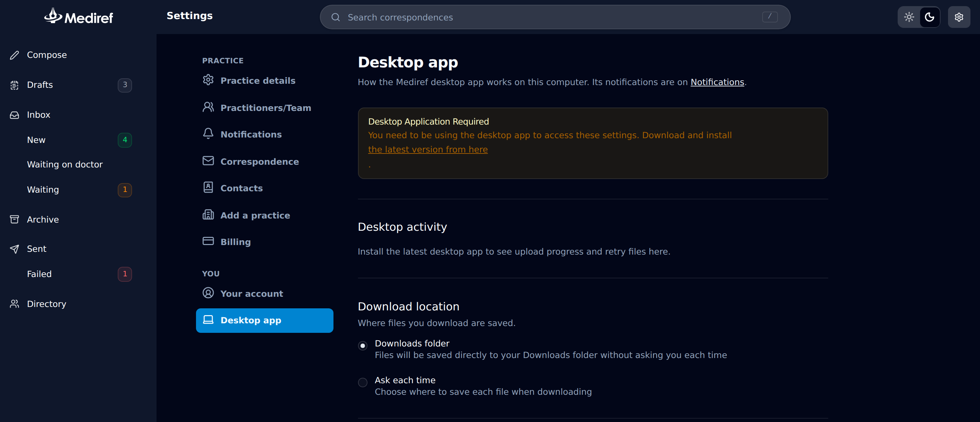The height and width of the screenshot is (422, 980).
Task: Click the search magnifier icon
Action: point(335,17)
